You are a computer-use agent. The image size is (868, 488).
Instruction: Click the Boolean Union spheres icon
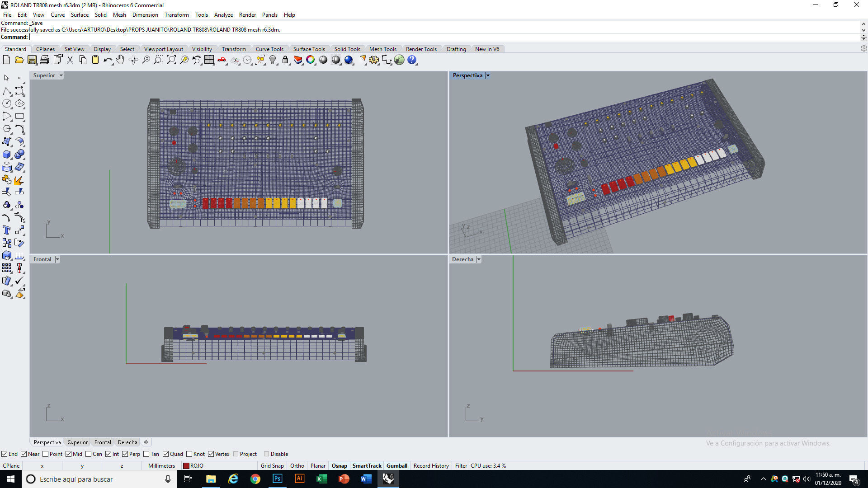[x=19, y=155]
